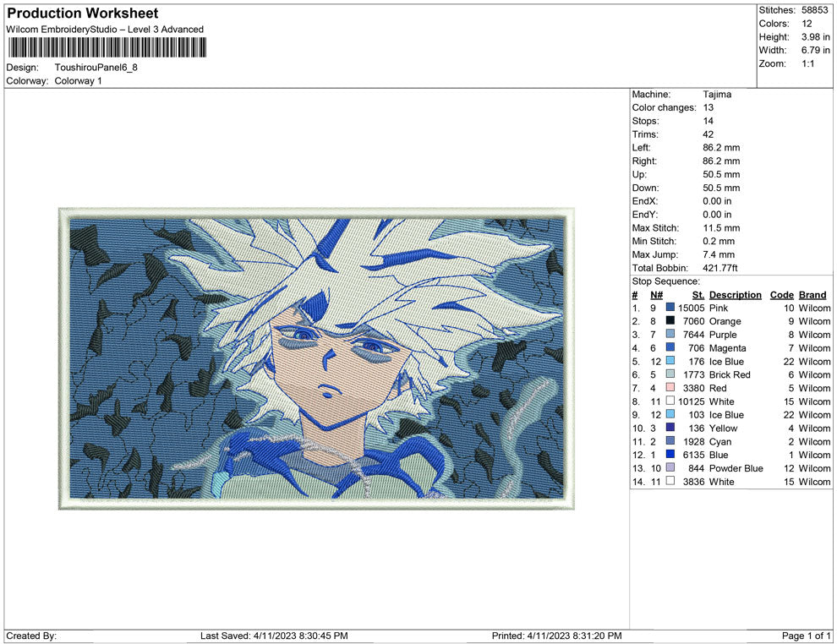Click the N# column header
The height and width of the screenshot is (644, 837).
(656, 294)
